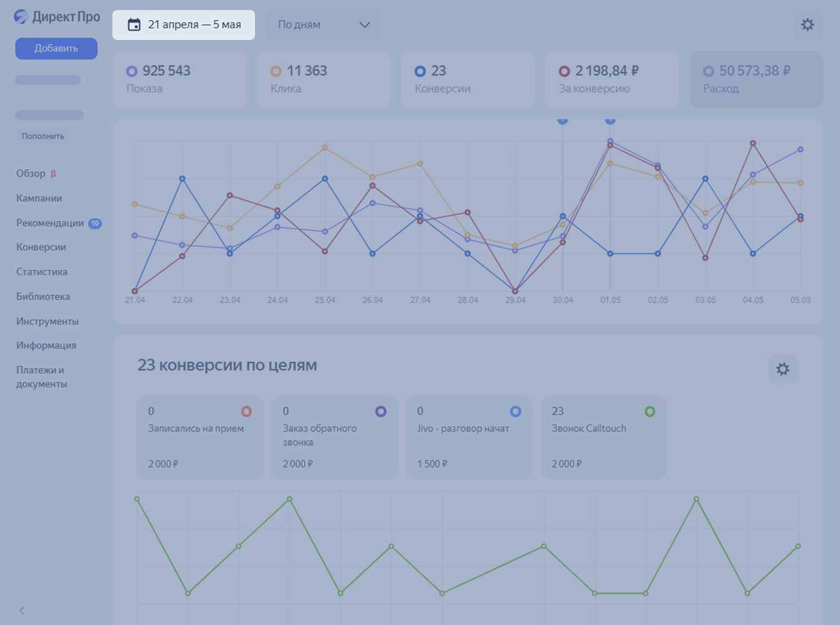This screenshot has width=840, height=625.
Task: Open Библиотека menu item
Action: point(43,296)
